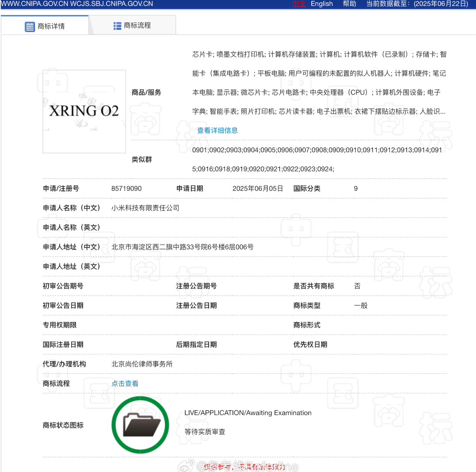Click the 商标流程 list icon
The image size is (476, 472).
point(117,26)
